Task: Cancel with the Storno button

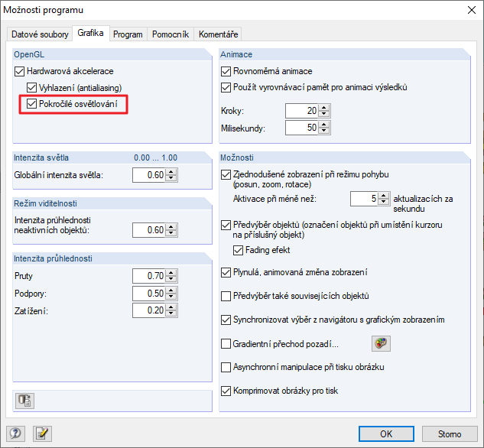Action: tap(450, 433)
